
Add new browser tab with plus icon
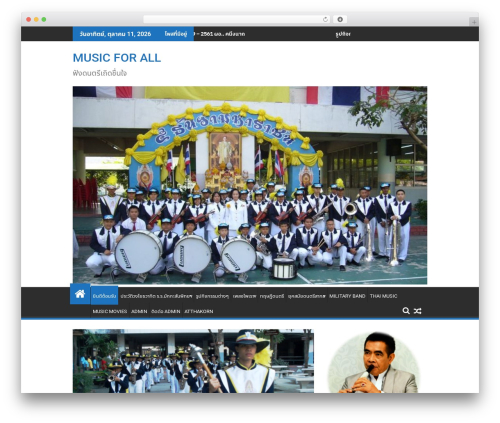(474, 22)
